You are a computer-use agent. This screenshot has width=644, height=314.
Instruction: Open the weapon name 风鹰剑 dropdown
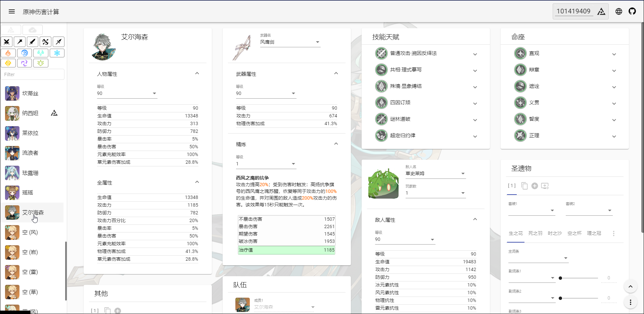click(x=290, y=42)
